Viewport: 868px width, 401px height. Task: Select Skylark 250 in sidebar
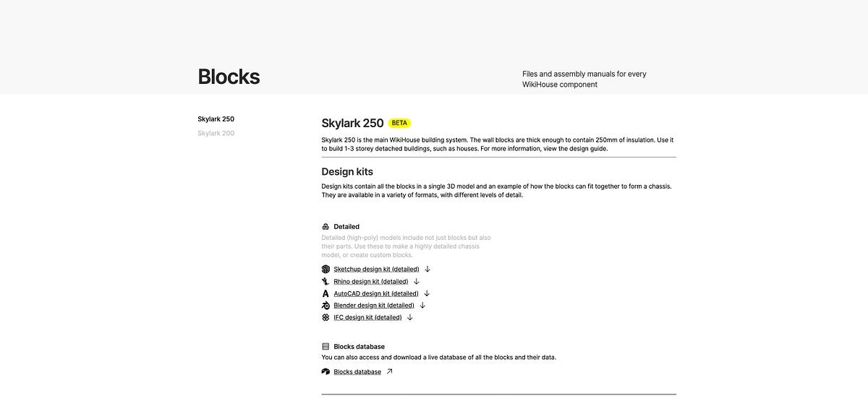[x=216, y=119]
